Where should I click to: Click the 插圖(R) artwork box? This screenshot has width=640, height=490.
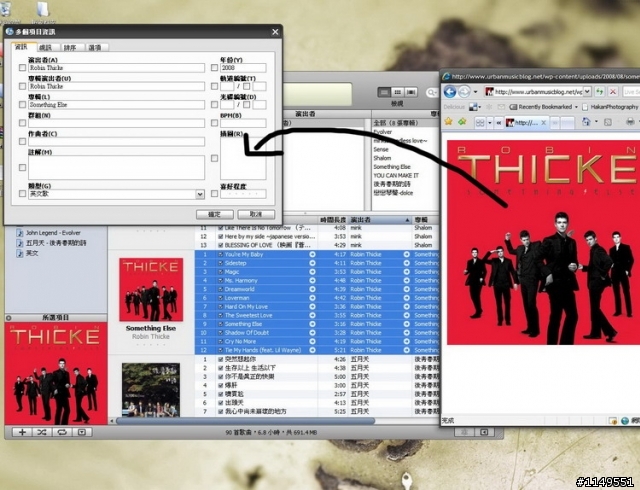click(x=243, y=158)
